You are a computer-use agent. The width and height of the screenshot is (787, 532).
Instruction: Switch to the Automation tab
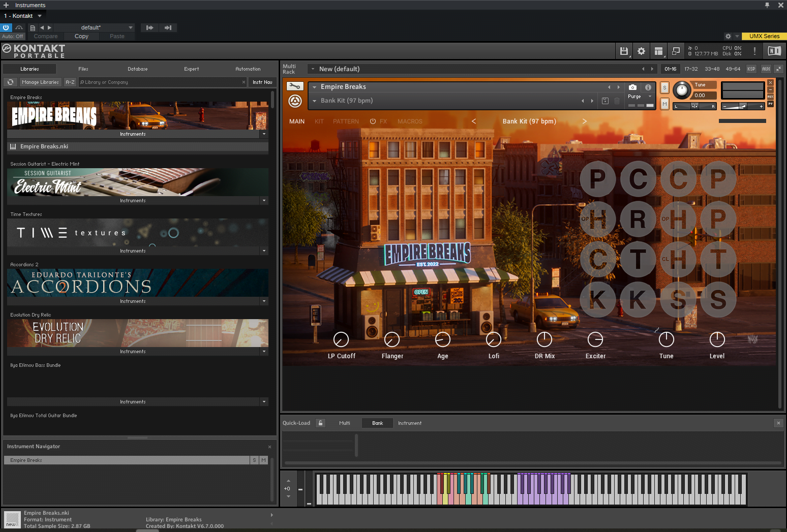click(x=248, y=69)
